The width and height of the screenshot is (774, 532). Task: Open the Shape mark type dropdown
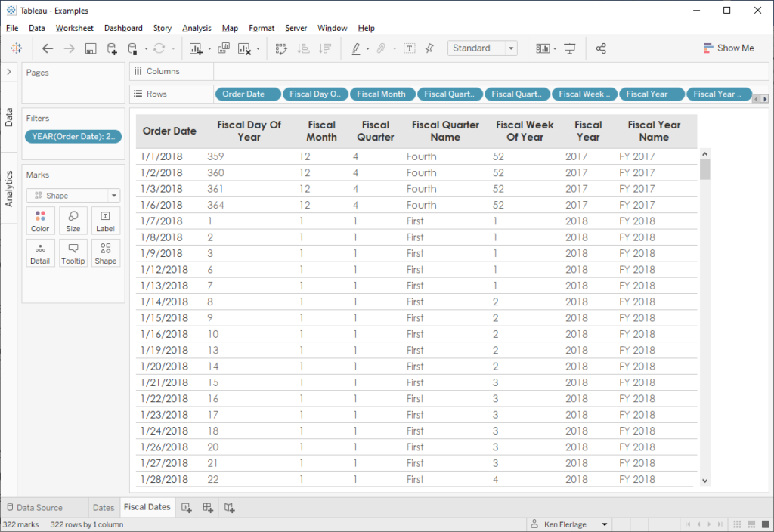pos(73,195)
